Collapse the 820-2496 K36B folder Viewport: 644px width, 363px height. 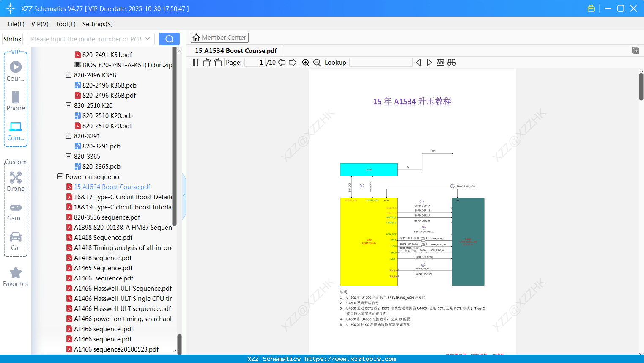pyautogui.click(x=69, y=75)
